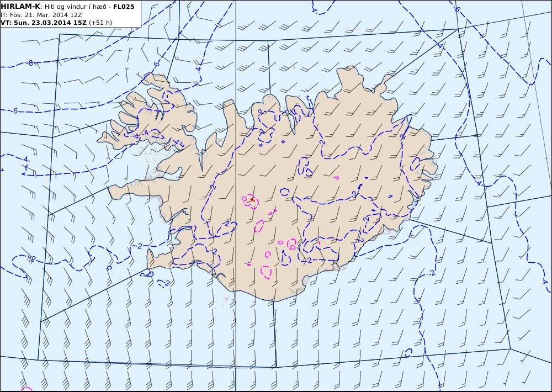The image size is (552, 392).
Task: Click the red marker in central Iceland
Action: click(252, 200)
